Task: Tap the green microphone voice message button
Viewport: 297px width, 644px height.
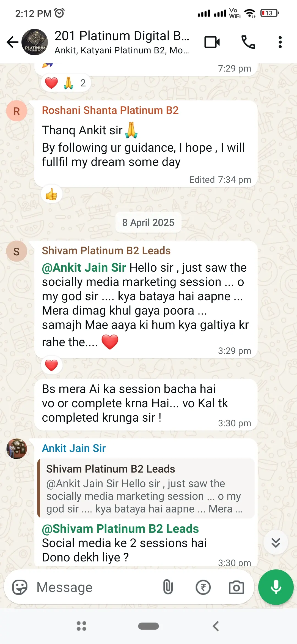Action: coord(276,587)
